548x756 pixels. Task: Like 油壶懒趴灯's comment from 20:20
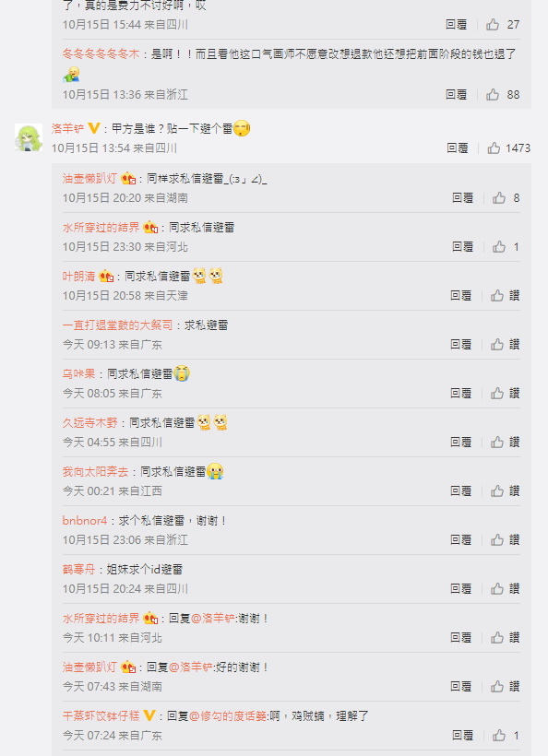(x=499, y=197)
